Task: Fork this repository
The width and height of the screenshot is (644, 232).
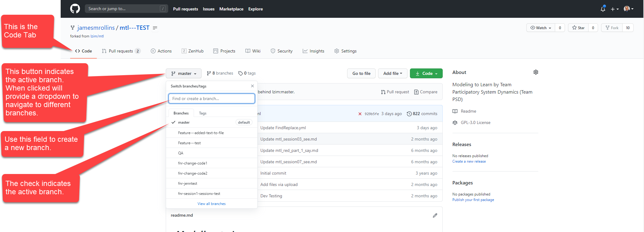Action: point(612,28)
